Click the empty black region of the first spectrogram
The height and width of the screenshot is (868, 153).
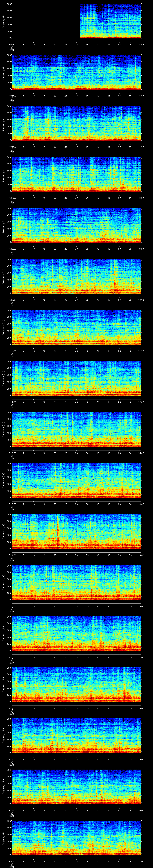click(x=45, y=21)
